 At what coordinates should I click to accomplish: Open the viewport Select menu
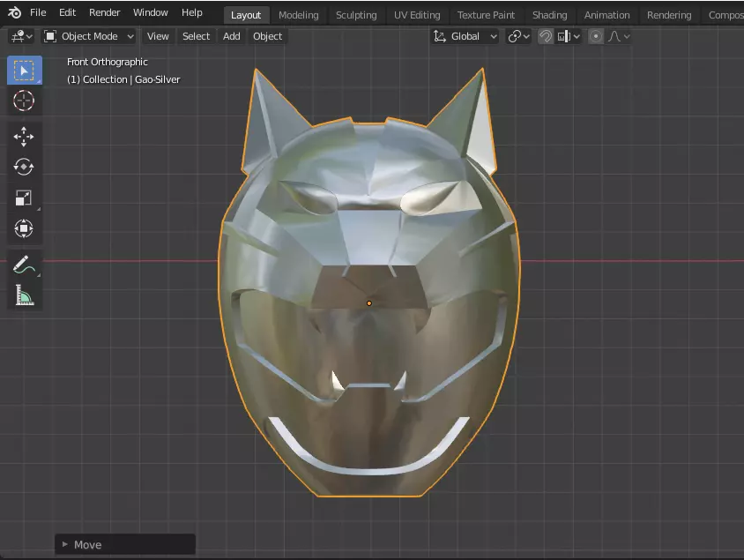coord(196,36)
